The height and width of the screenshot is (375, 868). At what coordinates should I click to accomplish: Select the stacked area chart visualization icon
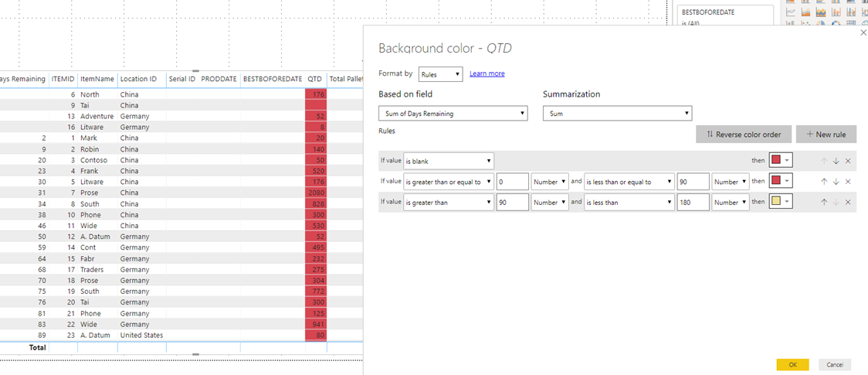coord(820,12)
